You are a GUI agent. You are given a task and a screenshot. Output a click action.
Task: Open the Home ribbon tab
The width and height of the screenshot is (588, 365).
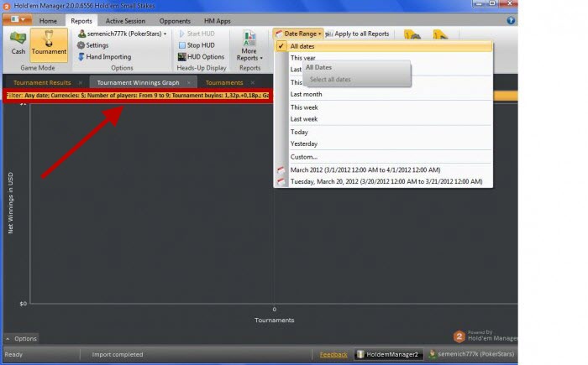(x=48, y=21)
